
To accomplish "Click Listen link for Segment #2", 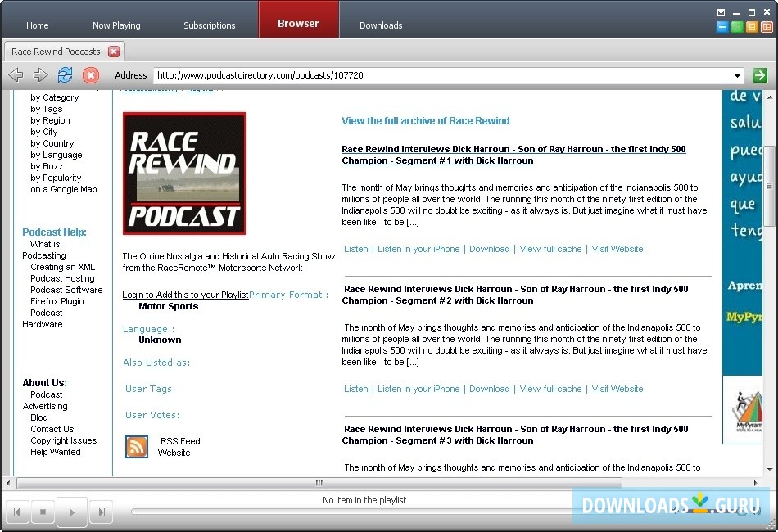I will point(356,389).
